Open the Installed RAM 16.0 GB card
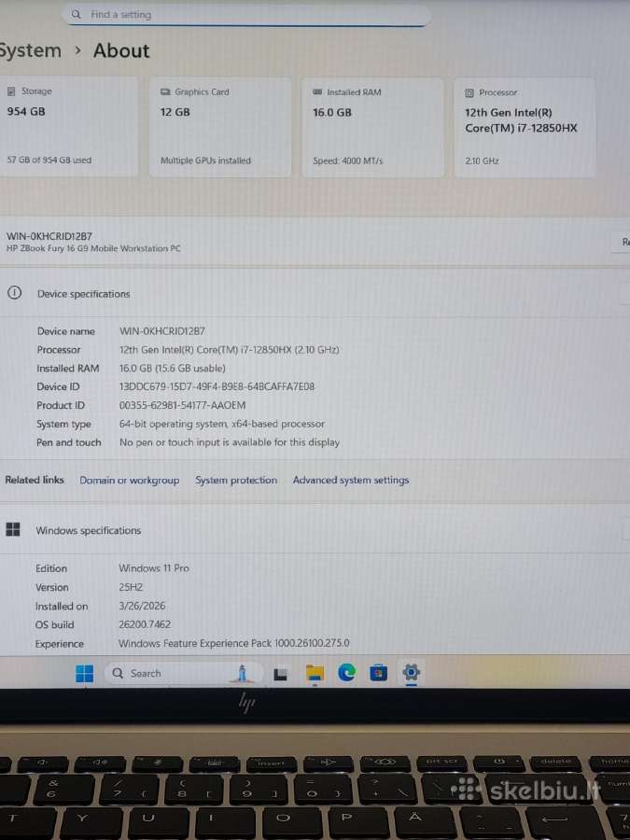The height and width of the screenshot is (840, 630). [372, 128]
